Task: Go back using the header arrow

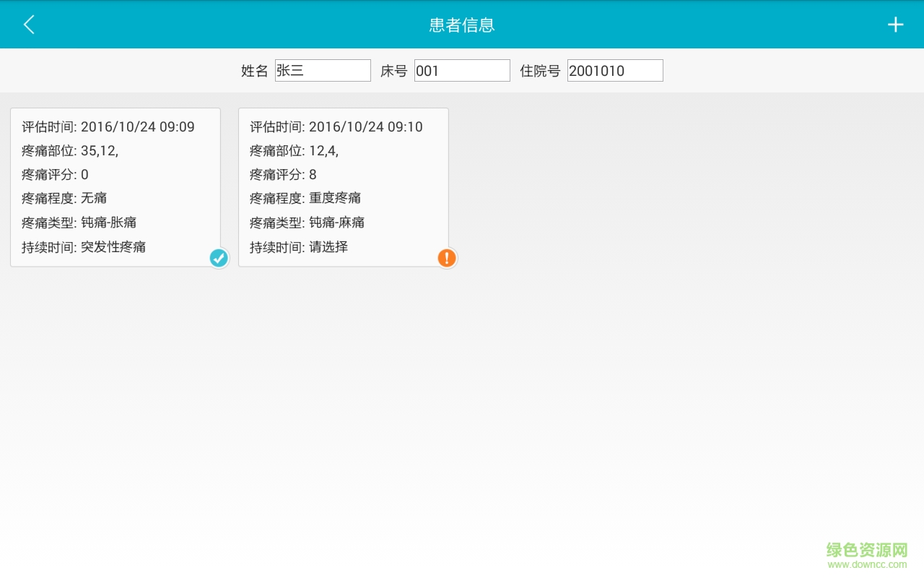Action: pyautogui.click(x=29, y=25)
